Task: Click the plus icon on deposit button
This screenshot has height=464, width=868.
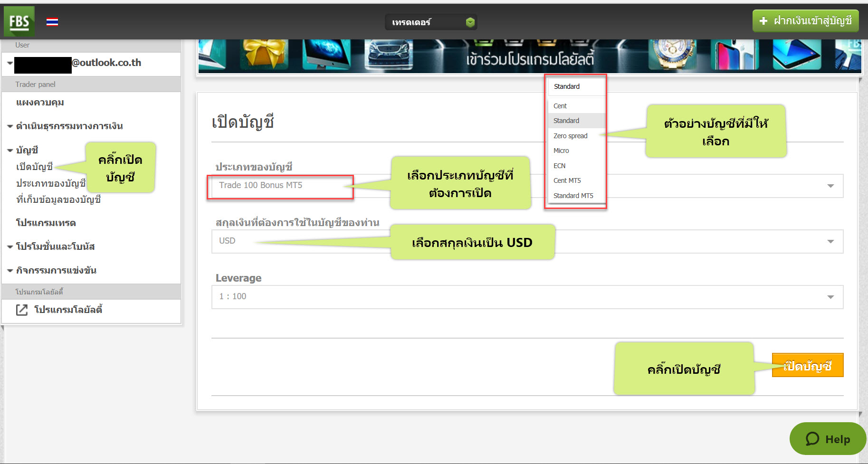Action: click(x=763, y=21)
